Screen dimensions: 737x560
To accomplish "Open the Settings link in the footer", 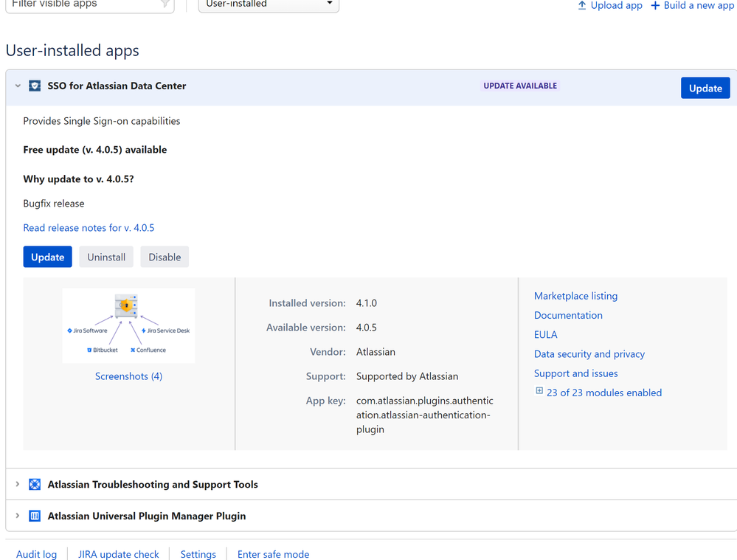I will click(x=198, y=554).
